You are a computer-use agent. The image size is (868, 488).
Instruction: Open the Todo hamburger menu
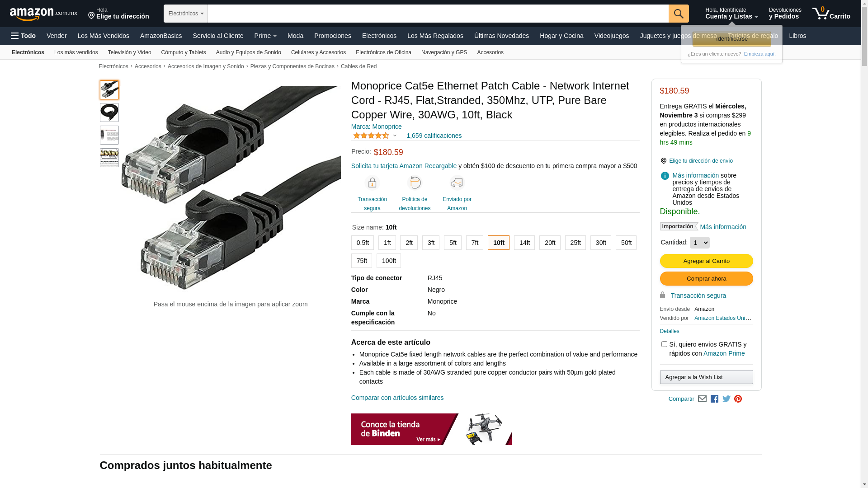click(x=23, y=36)
